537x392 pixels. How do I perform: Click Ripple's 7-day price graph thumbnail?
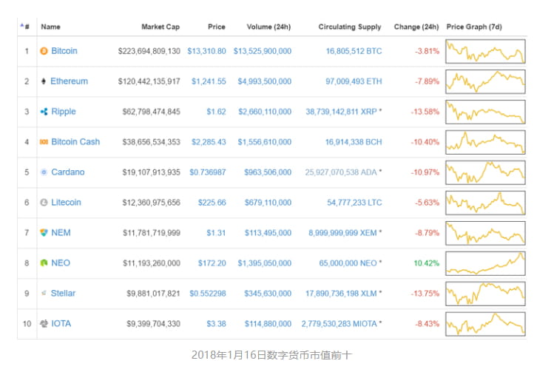point(485,112)
